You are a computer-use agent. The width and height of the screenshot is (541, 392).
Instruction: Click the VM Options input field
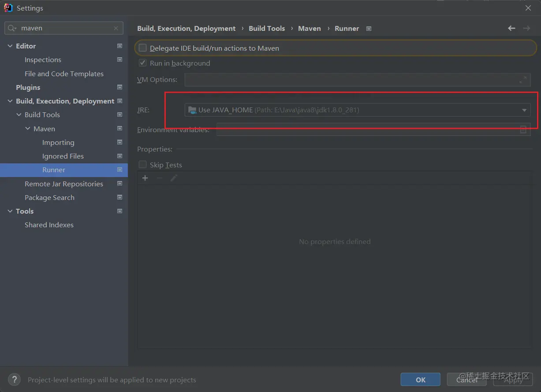point(357,80)
